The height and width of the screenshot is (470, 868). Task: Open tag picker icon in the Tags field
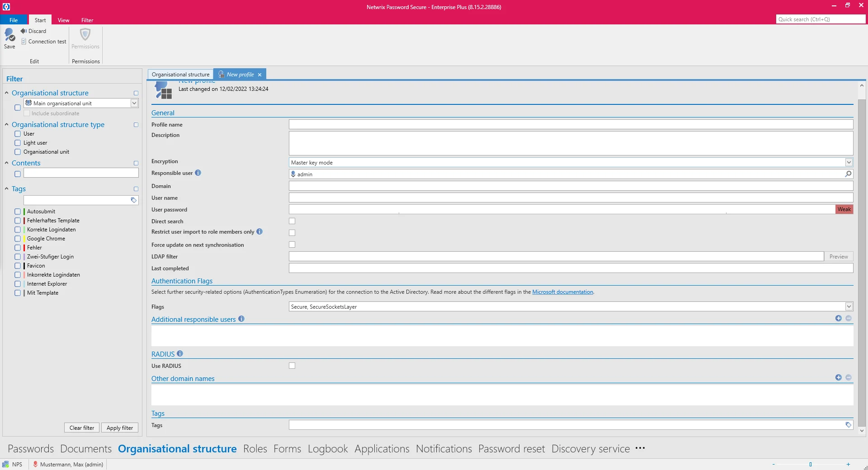click(x=848, y=425)
